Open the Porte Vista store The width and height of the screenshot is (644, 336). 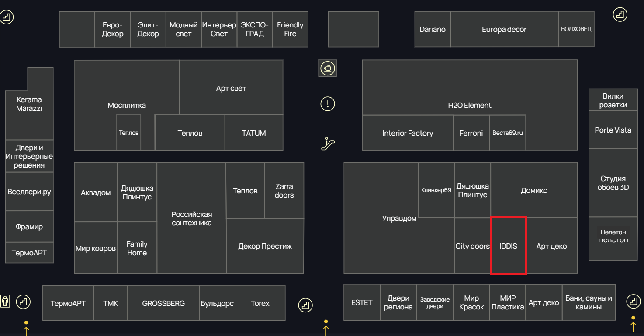(x=613, y=130)
